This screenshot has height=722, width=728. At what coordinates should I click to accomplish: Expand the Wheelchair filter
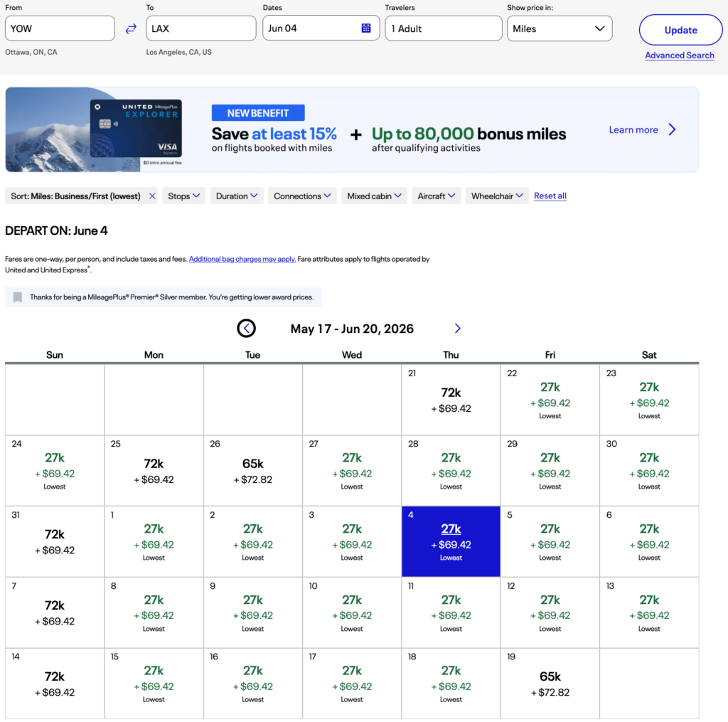497,196
